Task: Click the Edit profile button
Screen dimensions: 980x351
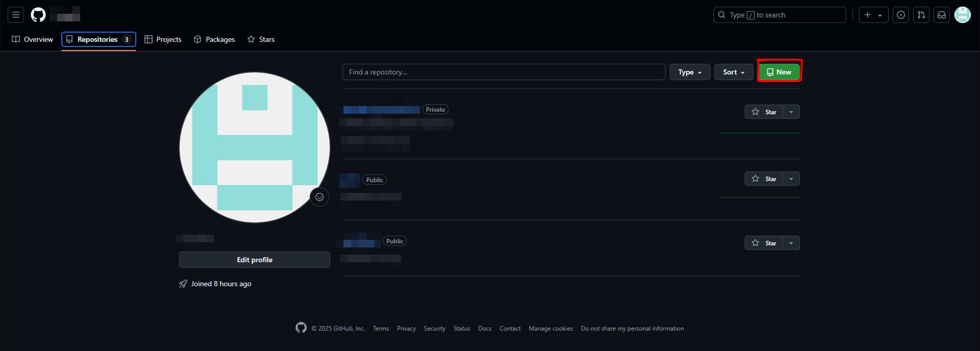Action: tap(254, 260)
